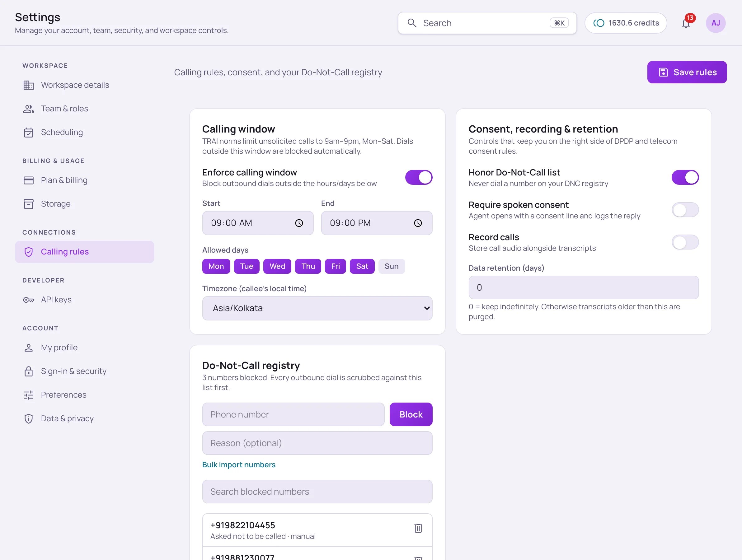Toggle Fri in allowed days

(x=335, y=266)
